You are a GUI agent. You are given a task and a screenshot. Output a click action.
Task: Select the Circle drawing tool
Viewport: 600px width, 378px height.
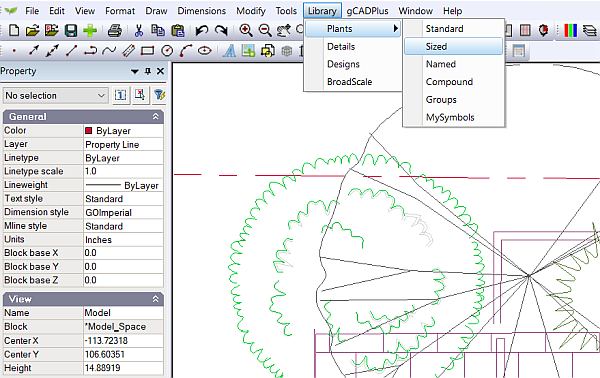pos(167,51)
